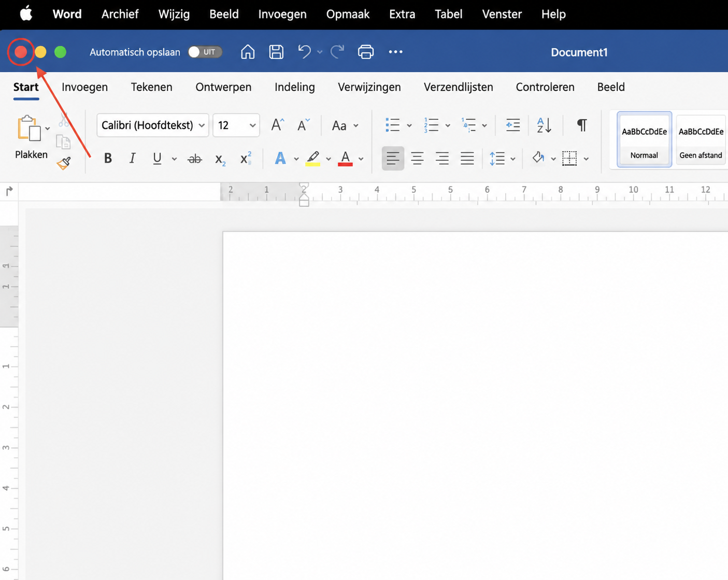Open the Invoegen ribbon tab
This screenshot has width=728, height=580.
pyautogui.click(x=85, y=87)
